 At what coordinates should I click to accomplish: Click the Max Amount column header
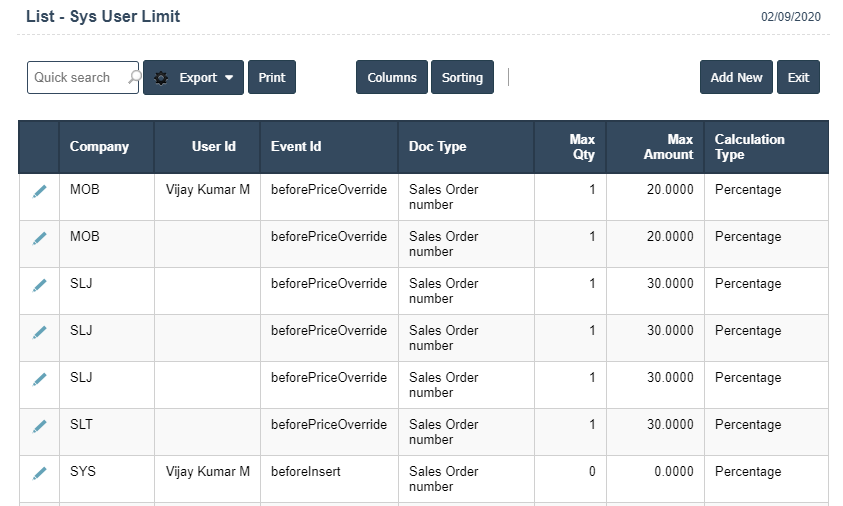pos(668,147)
